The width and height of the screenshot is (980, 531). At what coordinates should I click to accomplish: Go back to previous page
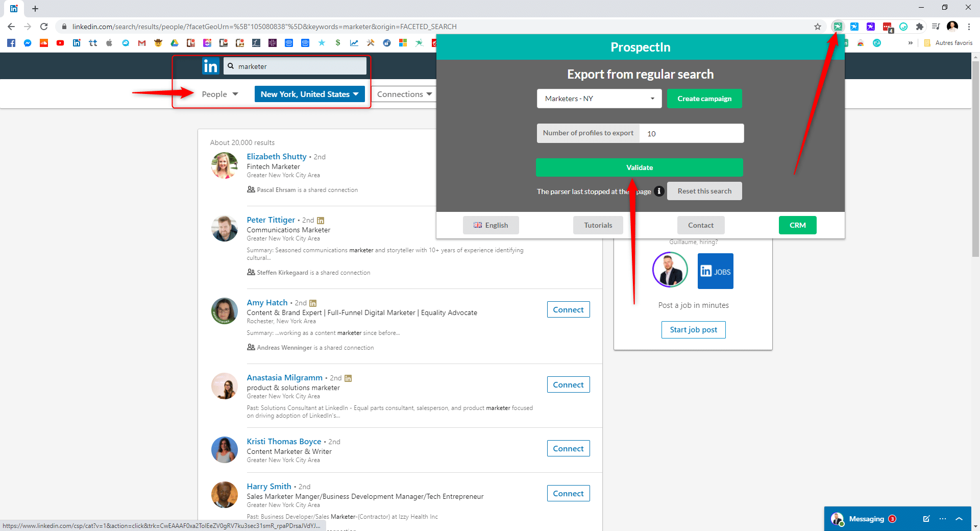(x=11, y=27)
